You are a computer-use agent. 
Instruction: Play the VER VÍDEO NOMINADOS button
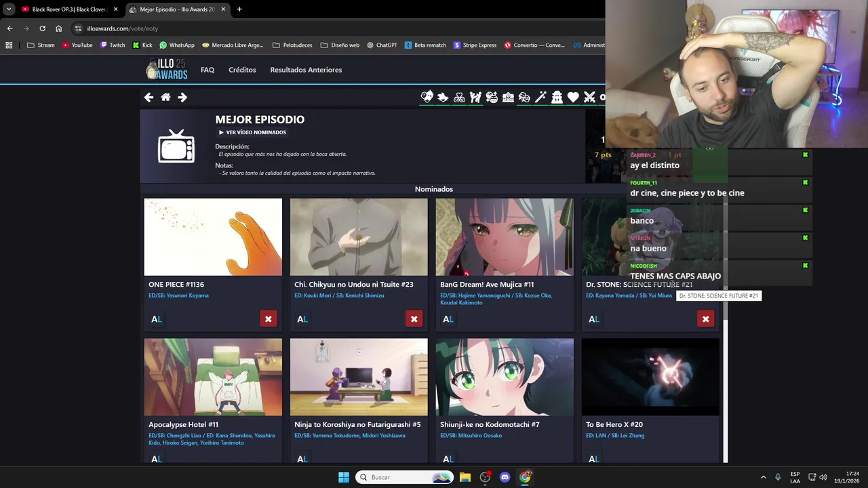coord(252,132)
